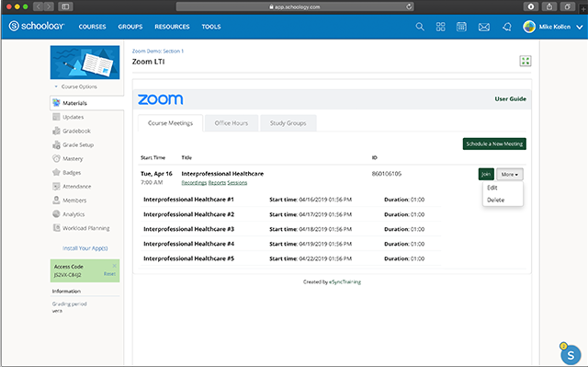588x367 pixels.
Task: Open the Safari share button
Action: (549, 6)
